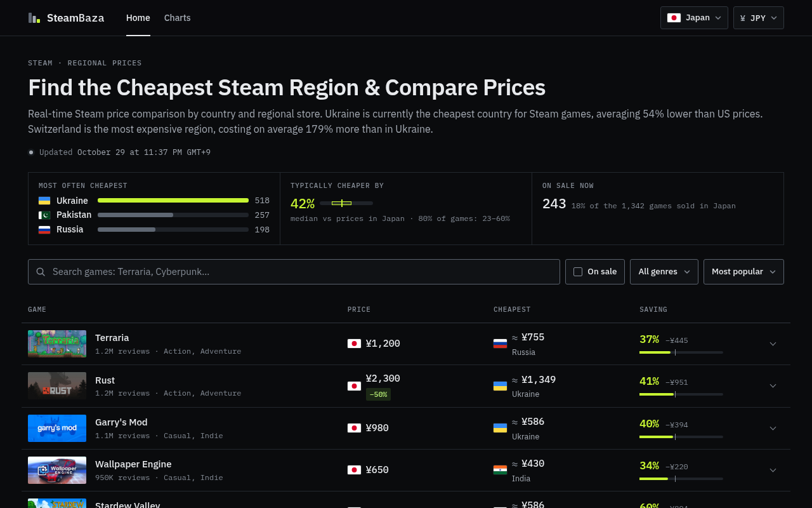Open the All genres filter dropdown
812x508 pixels.
(664, 272)
